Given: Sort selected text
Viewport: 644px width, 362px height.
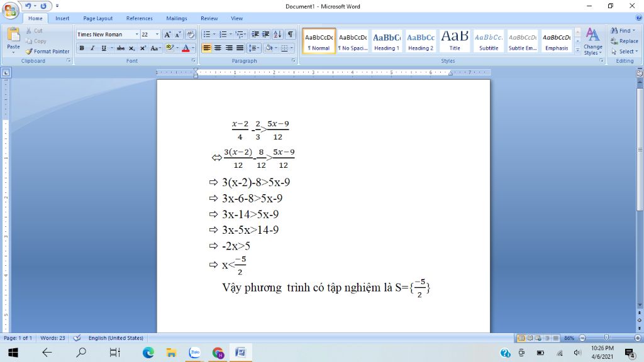Looking at the screenshot, I should 277,35.
